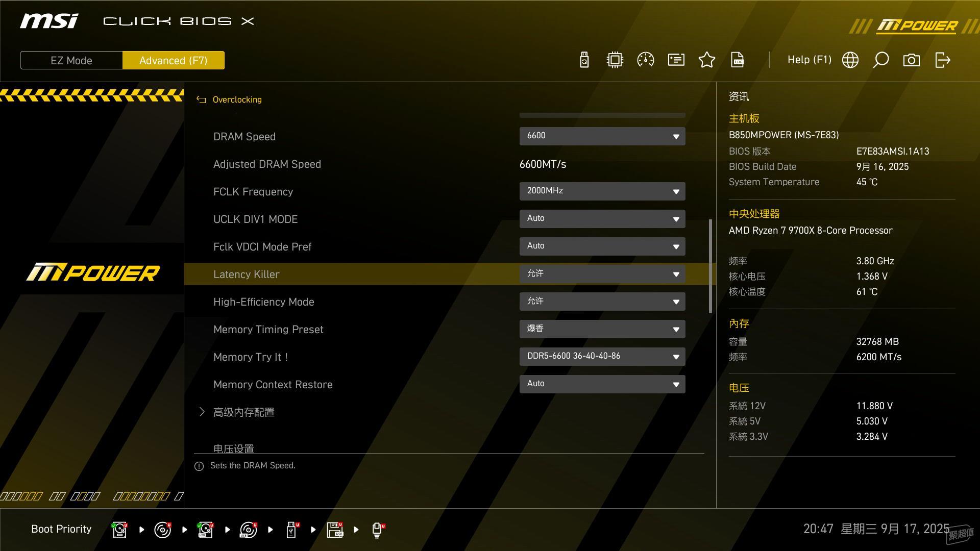Click the 电压 section header
The width and height of the screenshot is (980, 551).
pos(739,388)
